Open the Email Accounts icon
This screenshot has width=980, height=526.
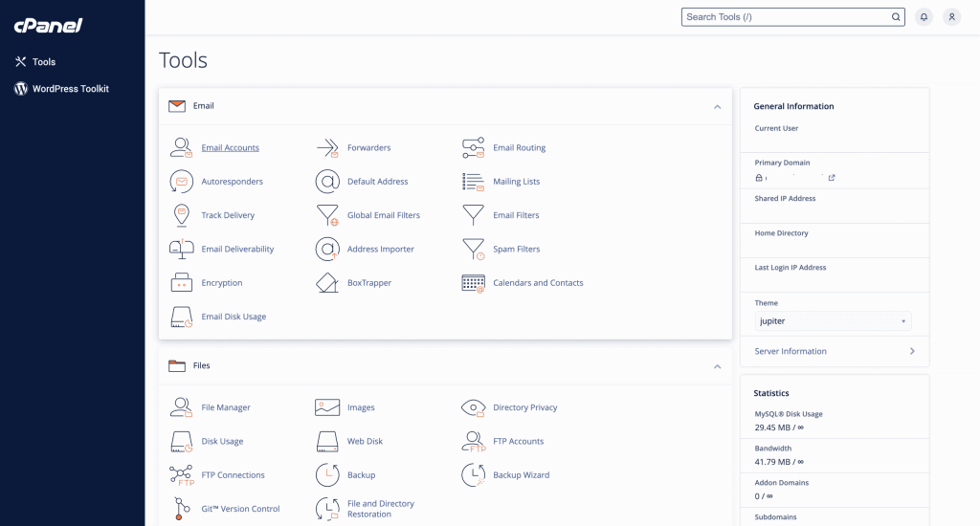tap(181, 147)
